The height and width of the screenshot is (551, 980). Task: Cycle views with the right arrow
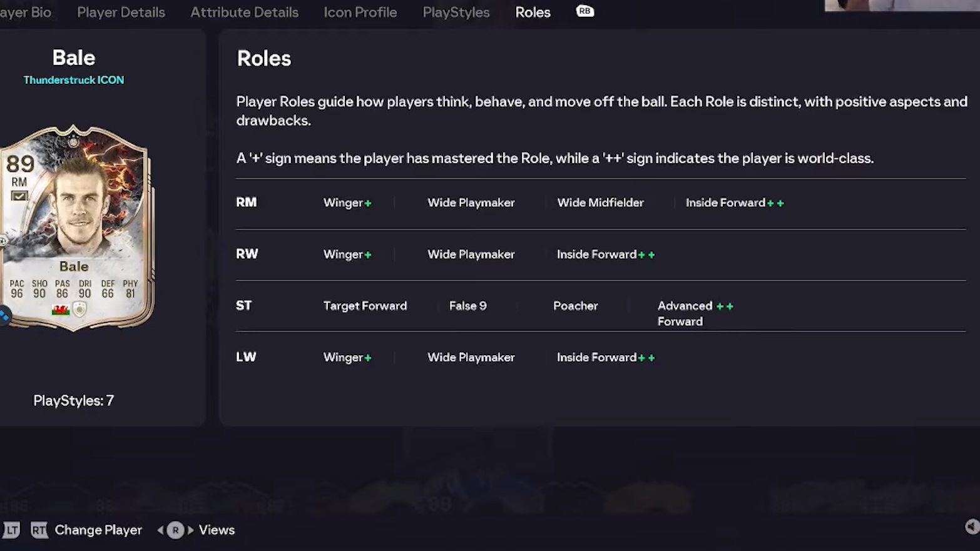pyautogui.click(x=190, y=530)
